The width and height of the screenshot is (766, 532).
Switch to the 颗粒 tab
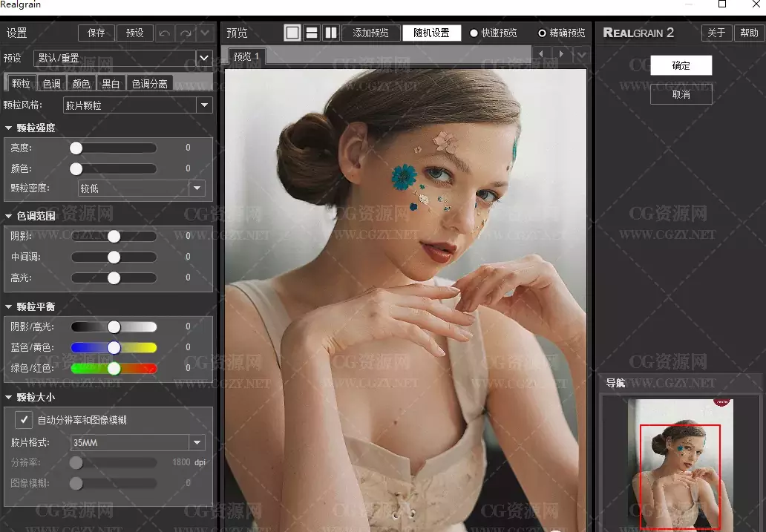pos(21,84)
